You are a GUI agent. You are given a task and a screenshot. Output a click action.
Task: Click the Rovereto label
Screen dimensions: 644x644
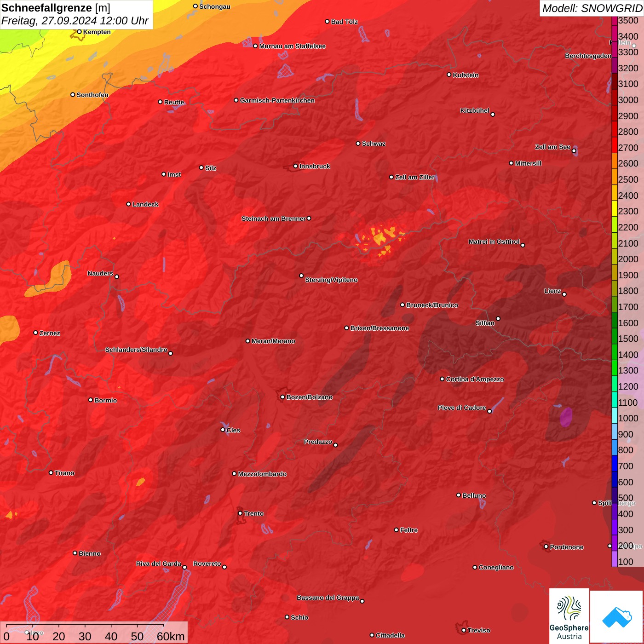click(x=207, y=563)
